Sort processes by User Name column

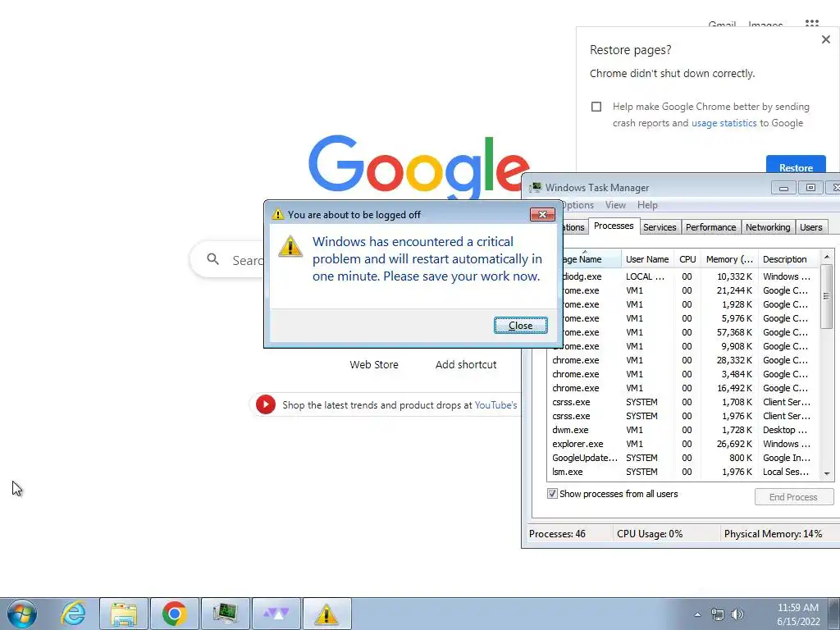click(647, 259)
